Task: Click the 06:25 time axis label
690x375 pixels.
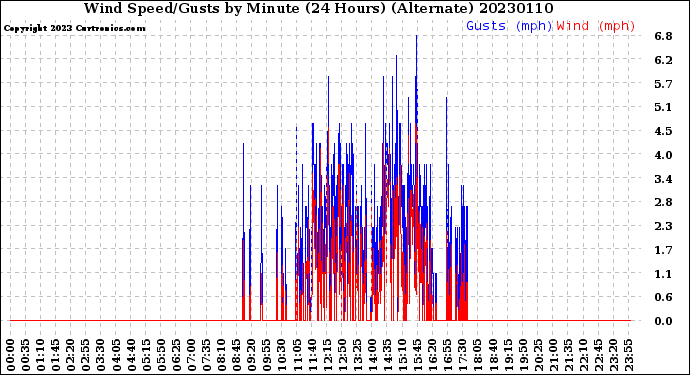Action: tap(176, 355)
